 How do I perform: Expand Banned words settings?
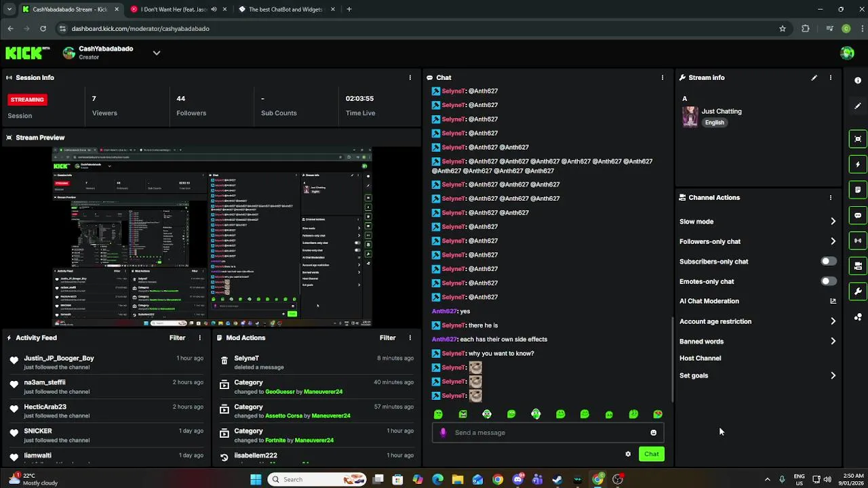[833, 342]
